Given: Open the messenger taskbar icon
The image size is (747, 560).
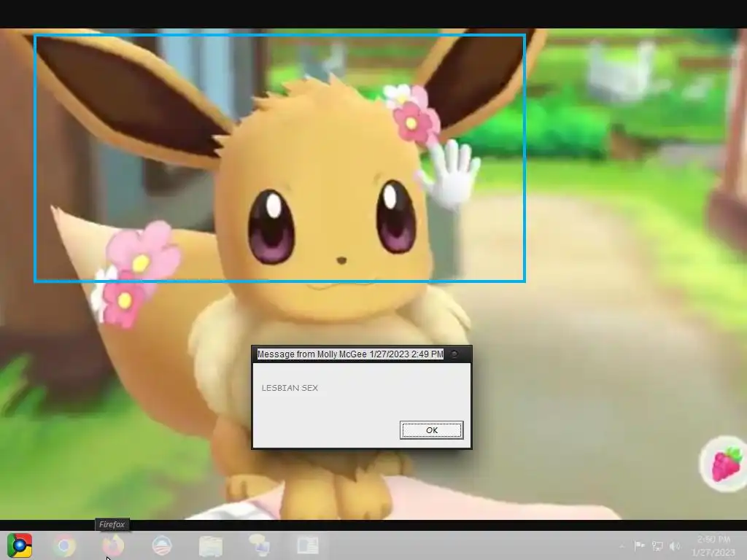Looking at the screenshot, I should pyautogui.click(x=259, y=545).
